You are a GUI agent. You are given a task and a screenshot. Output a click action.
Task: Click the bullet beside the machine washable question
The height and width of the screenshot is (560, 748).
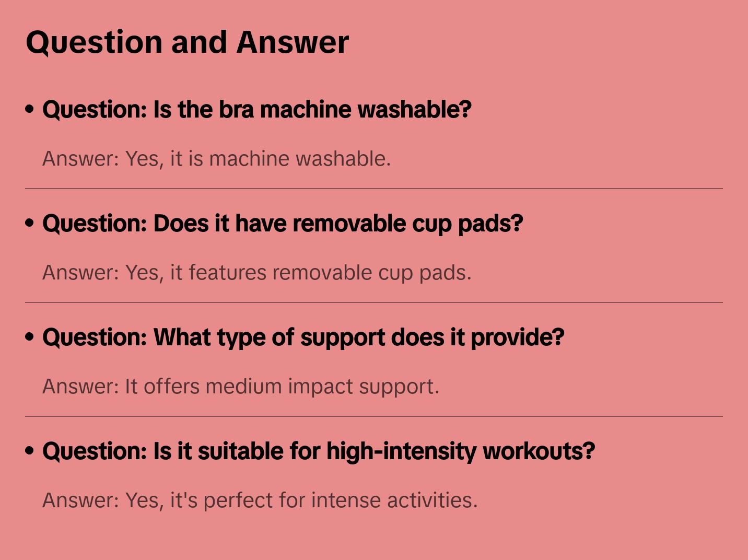point(30,110)
